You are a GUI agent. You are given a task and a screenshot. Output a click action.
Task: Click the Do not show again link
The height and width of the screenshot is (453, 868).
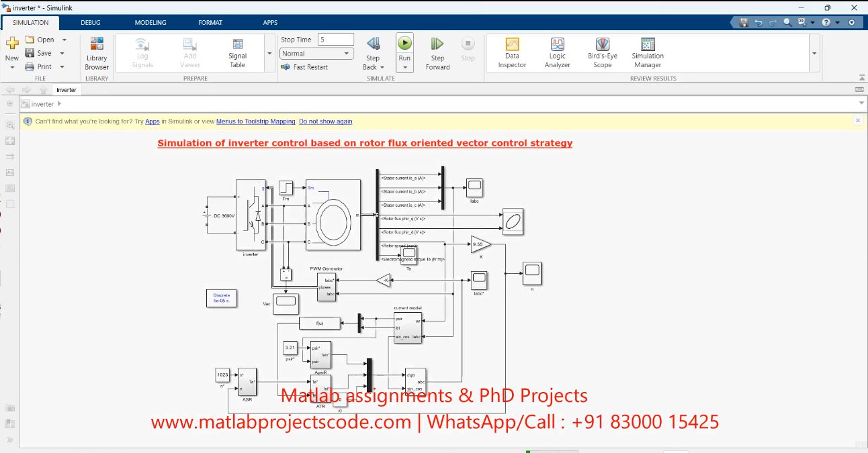tap(325, 121)
